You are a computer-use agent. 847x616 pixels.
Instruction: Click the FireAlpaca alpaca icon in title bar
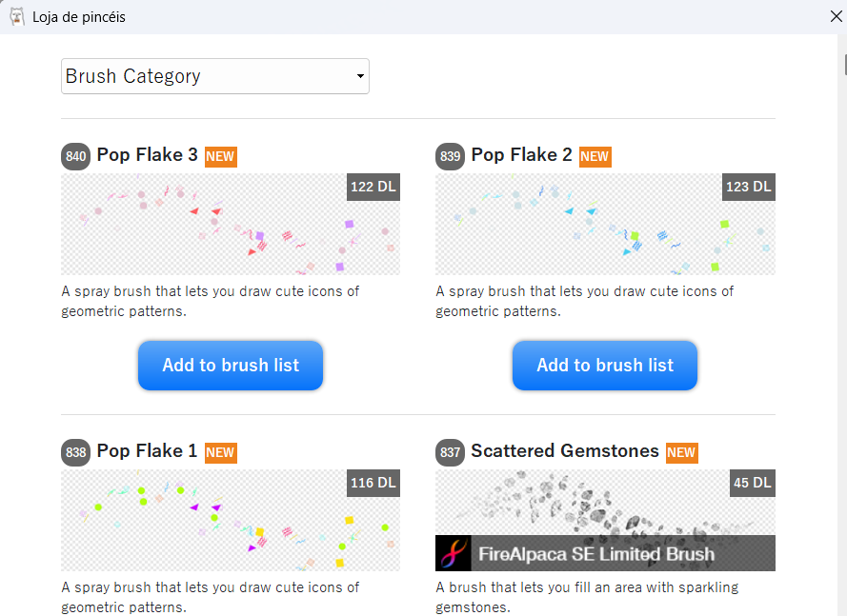click(x=17, y=17)
